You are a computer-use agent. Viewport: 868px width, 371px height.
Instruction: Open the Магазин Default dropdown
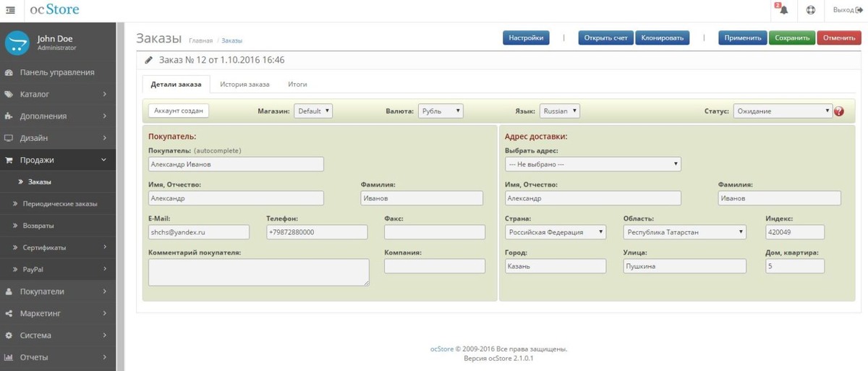click(313, 111)
